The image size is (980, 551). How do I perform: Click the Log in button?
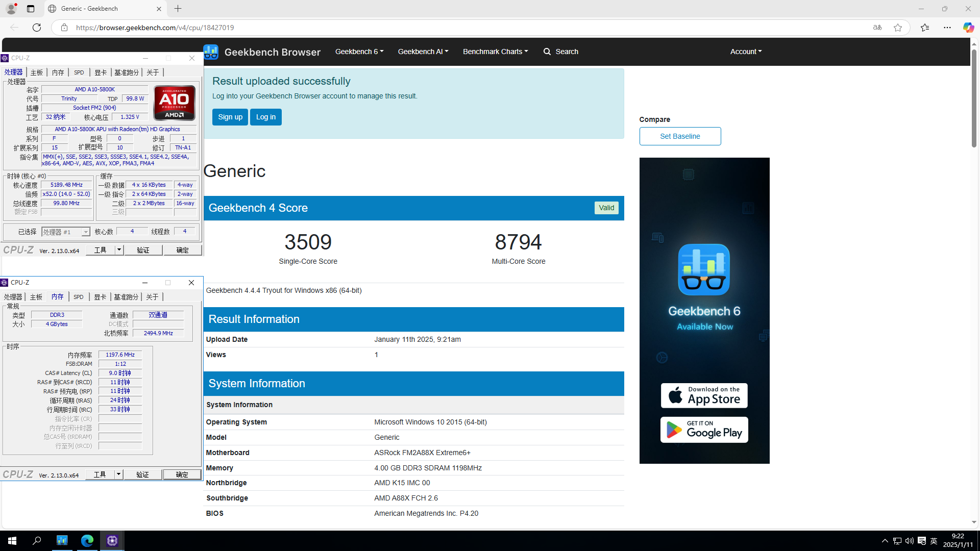[266, 117]
